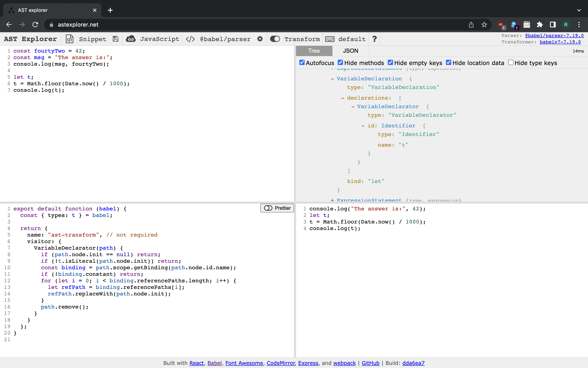Image resolution: width=588 pixels, height=368 pixels.
Task: Open the CodeMirror footer link
Action: (x=281, y=363)
